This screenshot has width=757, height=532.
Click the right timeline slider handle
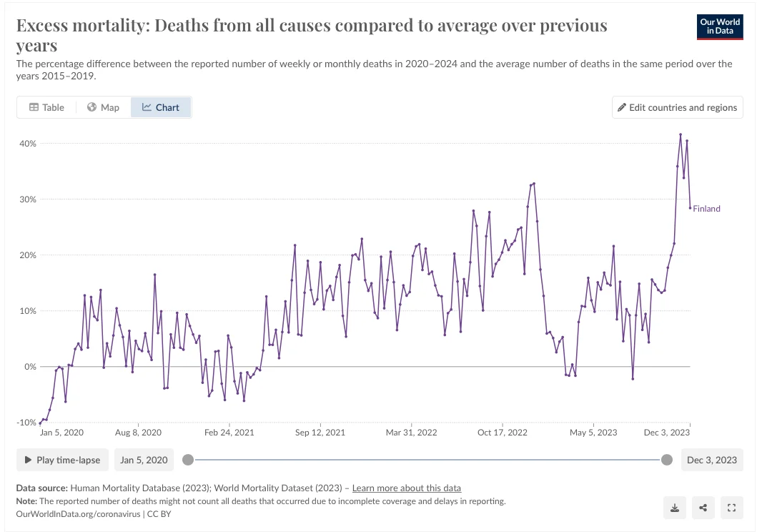667,460
